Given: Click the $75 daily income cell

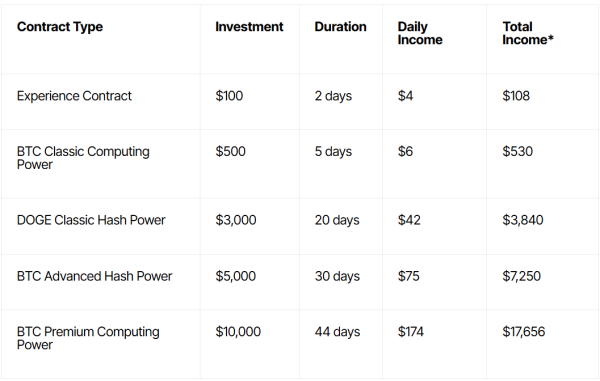Looking at the screenshot, I should (409, 276).
